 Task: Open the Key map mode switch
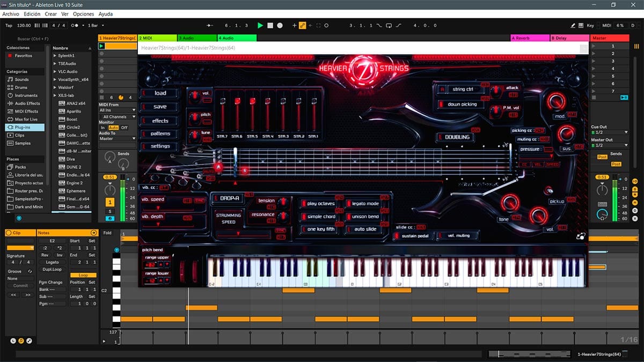click(590, 25)
